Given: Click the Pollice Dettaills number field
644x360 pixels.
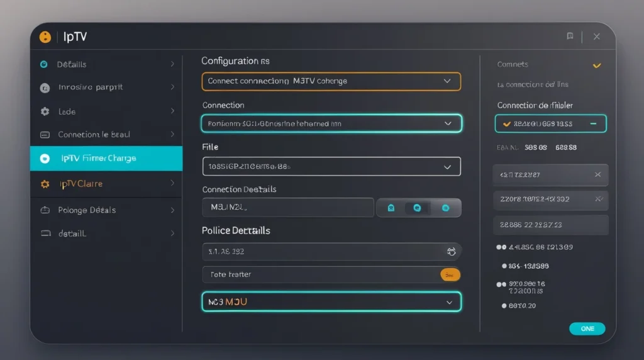Looking at the screenshot, I should pyautogui.click(x=331, y=252).
